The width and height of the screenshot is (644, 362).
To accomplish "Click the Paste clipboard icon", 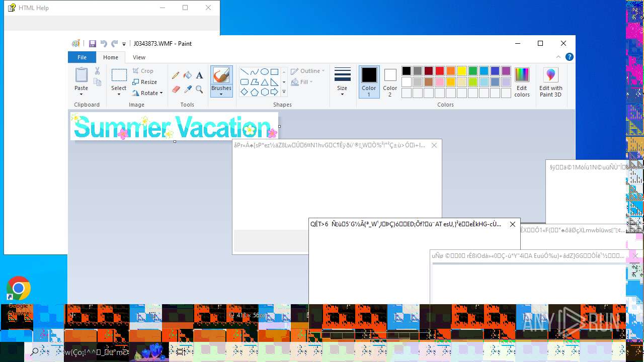I will [81, 75].
